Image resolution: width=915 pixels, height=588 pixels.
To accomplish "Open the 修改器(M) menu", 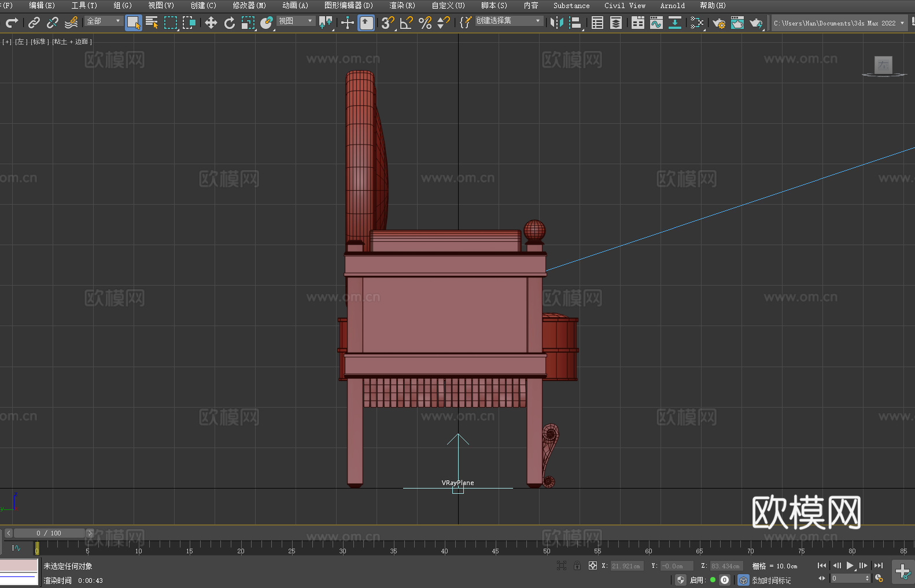I will pyautogui.click(x=249, y=5).
